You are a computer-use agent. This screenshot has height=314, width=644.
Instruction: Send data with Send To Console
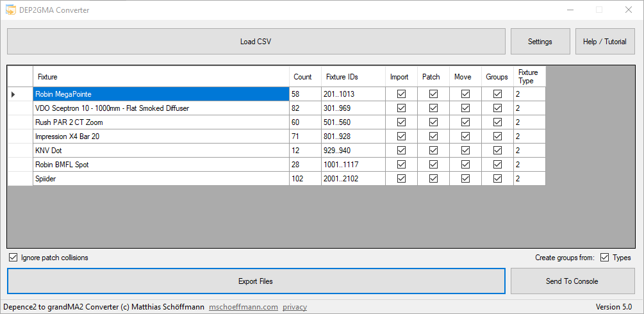572,281
